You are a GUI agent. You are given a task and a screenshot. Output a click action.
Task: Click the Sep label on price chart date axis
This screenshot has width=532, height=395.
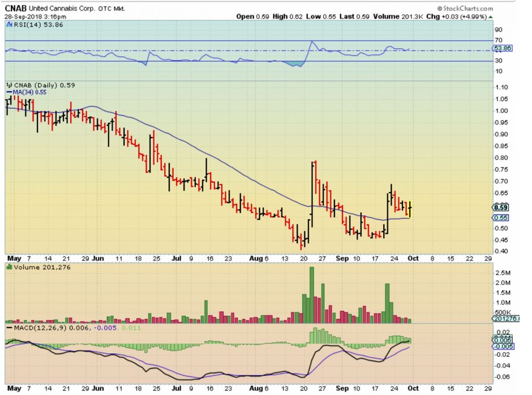click(342, 259)
